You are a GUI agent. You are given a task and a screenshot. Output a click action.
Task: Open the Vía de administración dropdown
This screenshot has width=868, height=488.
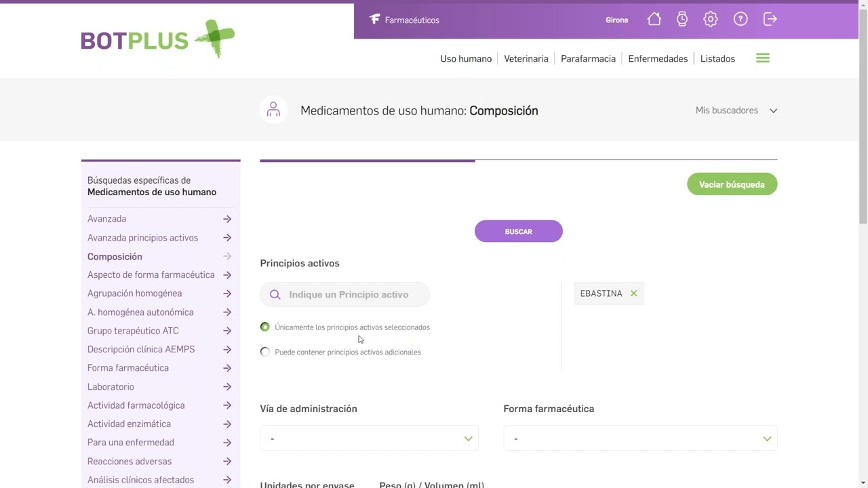(370, 439)
